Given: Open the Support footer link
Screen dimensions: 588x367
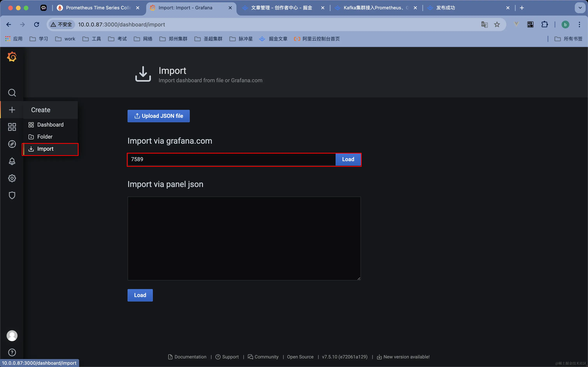Looking at the screenshot, I should 227,357.
